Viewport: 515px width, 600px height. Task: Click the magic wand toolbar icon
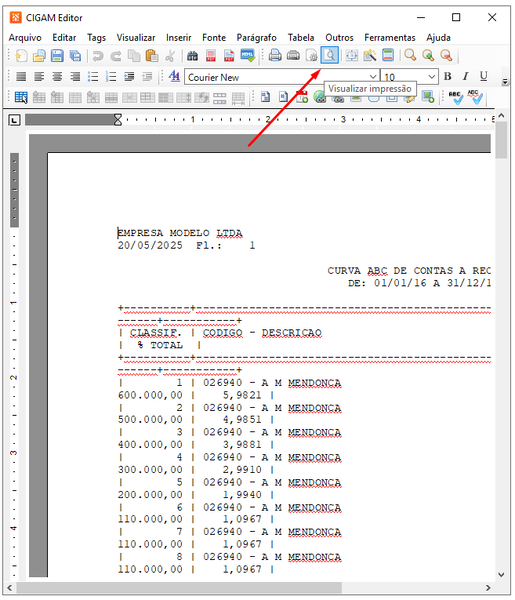370,55
